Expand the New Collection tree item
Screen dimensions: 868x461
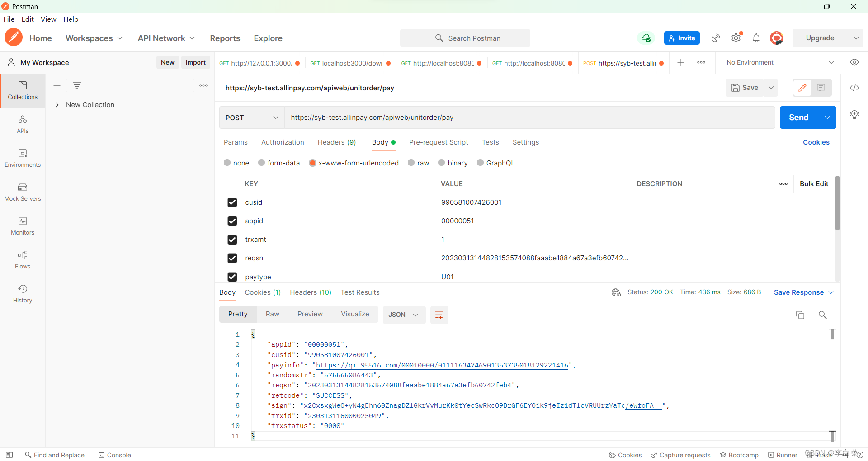(x=57, y=105)
